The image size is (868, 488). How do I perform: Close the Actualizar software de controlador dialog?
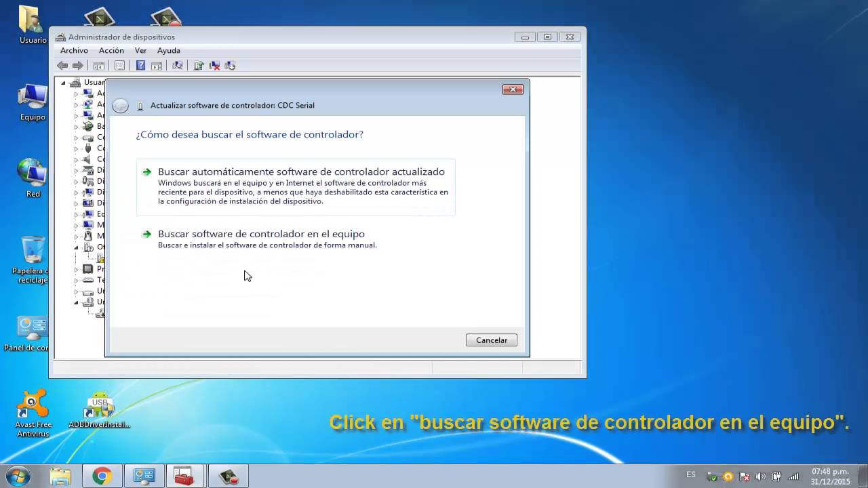(x=513, y=89)
